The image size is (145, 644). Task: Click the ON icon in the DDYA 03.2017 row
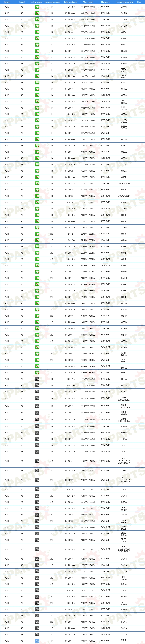tap(37, 451)
